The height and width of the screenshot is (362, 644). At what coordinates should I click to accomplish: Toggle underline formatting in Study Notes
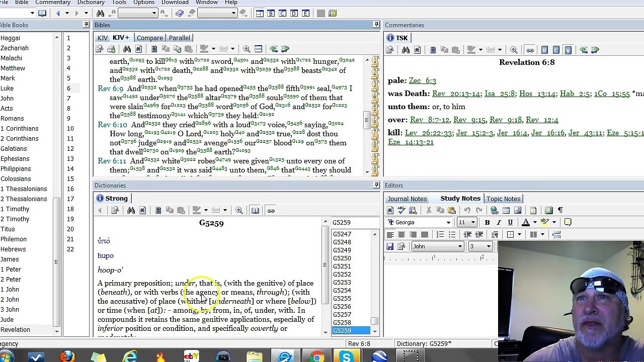coord(510,222)
